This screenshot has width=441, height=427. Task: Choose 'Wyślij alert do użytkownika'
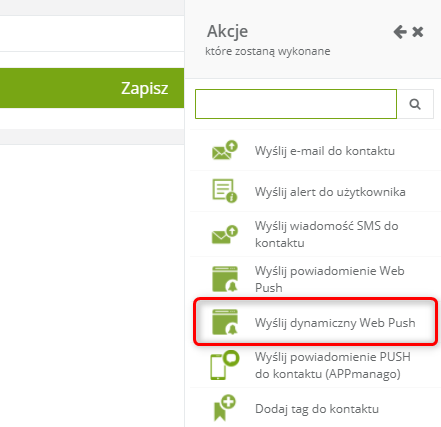330,192
